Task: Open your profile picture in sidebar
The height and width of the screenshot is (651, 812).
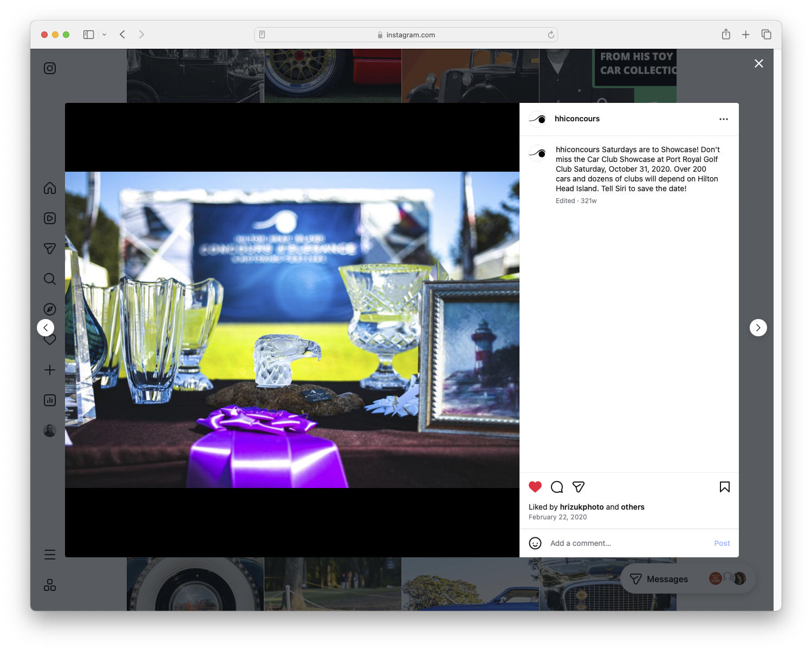Action: pyautogui.click(x=49, y=430)
